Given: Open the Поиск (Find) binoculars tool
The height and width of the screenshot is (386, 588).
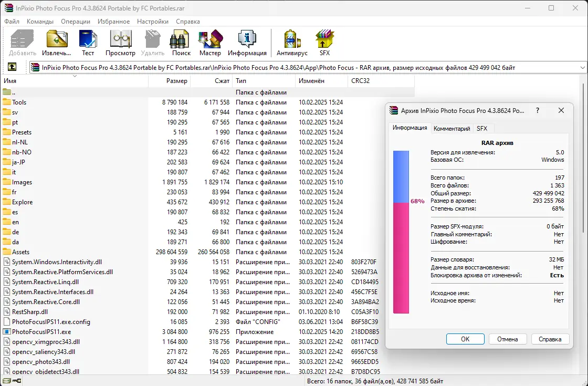Looking at the screenshot, I should [180, 39].
